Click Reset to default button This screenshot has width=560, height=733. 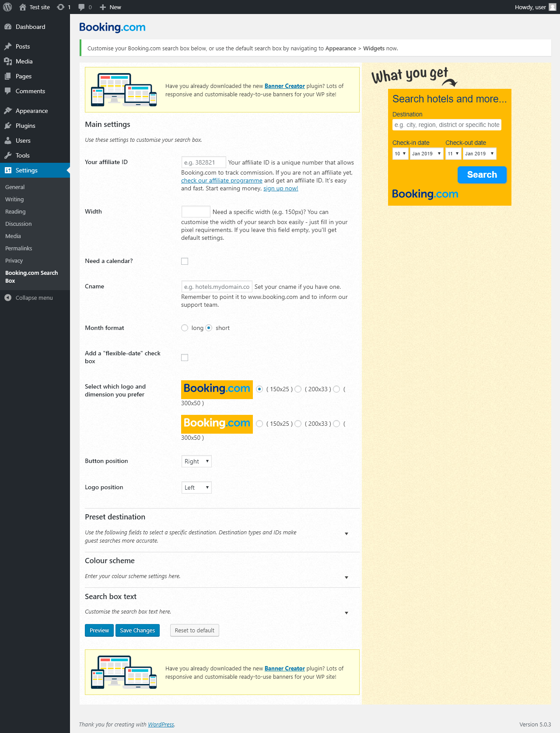(195, 631)
